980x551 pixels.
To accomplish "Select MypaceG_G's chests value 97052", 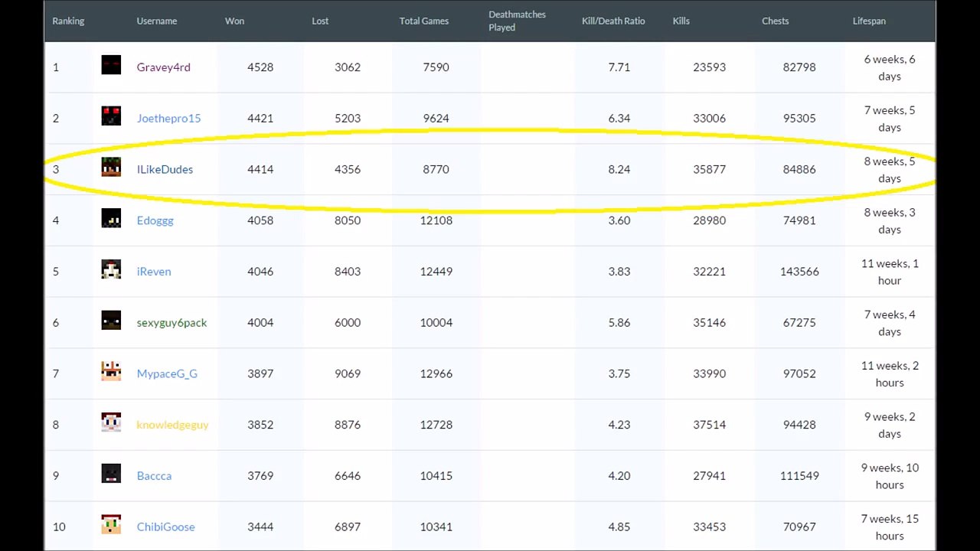I will click(799, 373).
